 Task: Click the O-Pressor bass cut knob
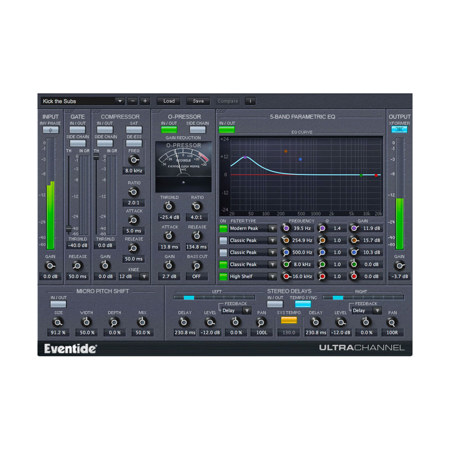coord(197,266)
